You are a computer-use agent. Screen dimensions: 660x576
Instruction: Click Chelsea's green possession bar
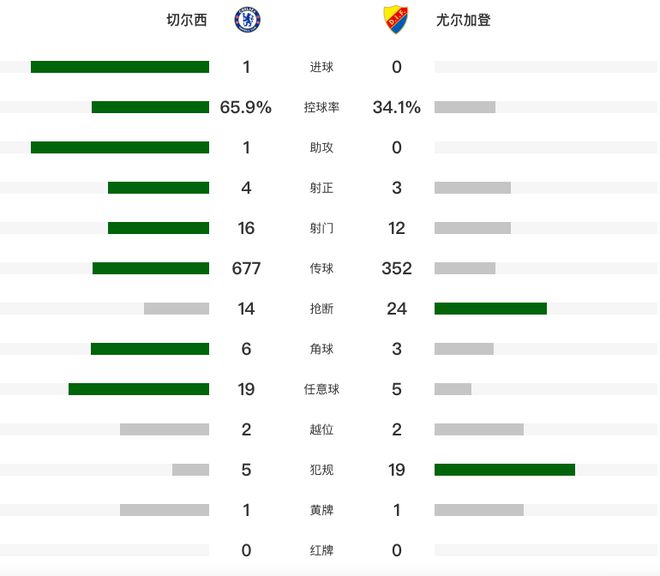point(150,107)
